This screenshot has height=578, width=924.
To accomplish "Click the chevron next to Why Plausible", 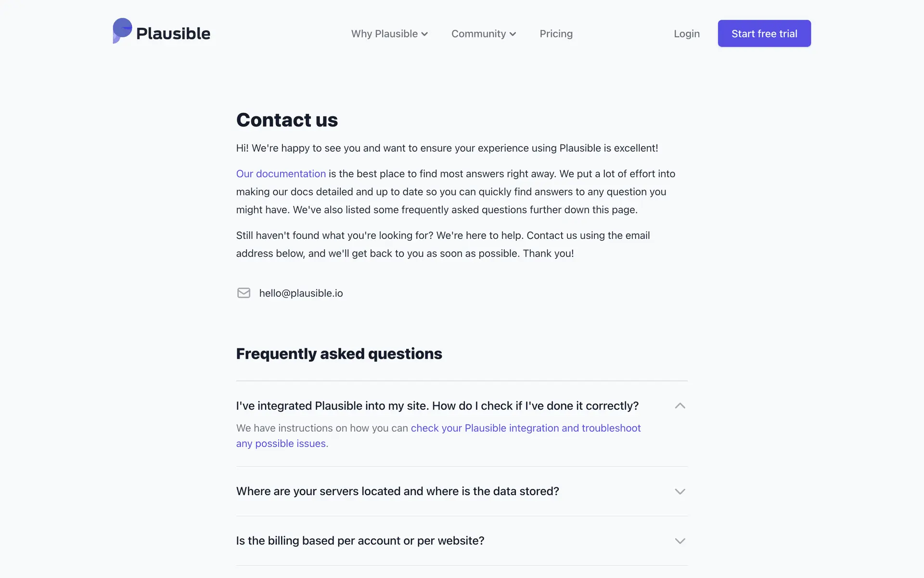I will pyautogui.click(x=424, y=34).
